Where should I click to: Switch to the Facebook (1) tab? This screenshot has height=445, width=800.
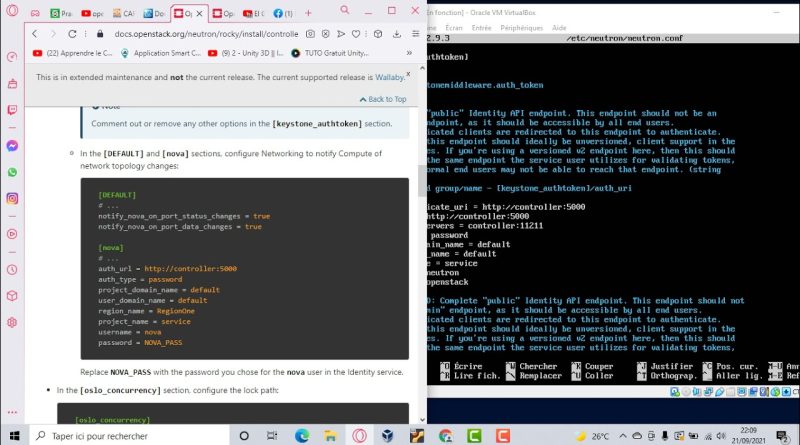click(283, 14)
